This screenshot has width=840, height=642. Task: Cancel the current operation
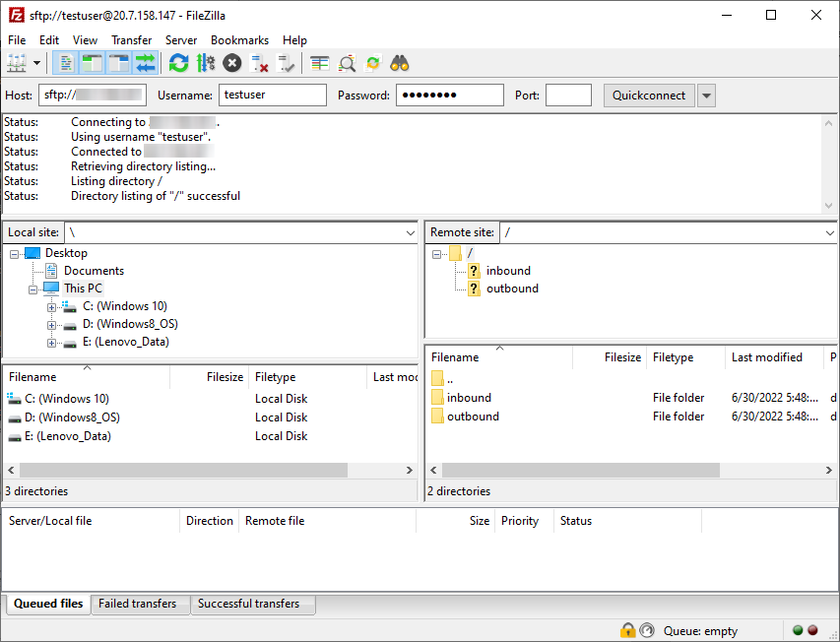[232, 63]
